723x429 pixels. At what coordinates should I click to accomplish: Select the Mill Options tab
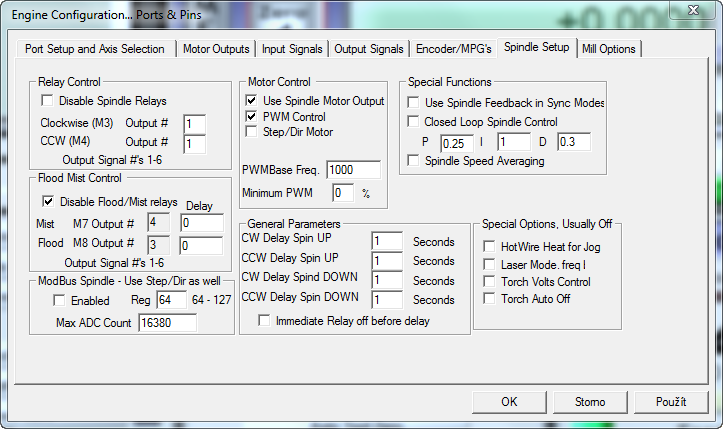[x=607, y=48]
